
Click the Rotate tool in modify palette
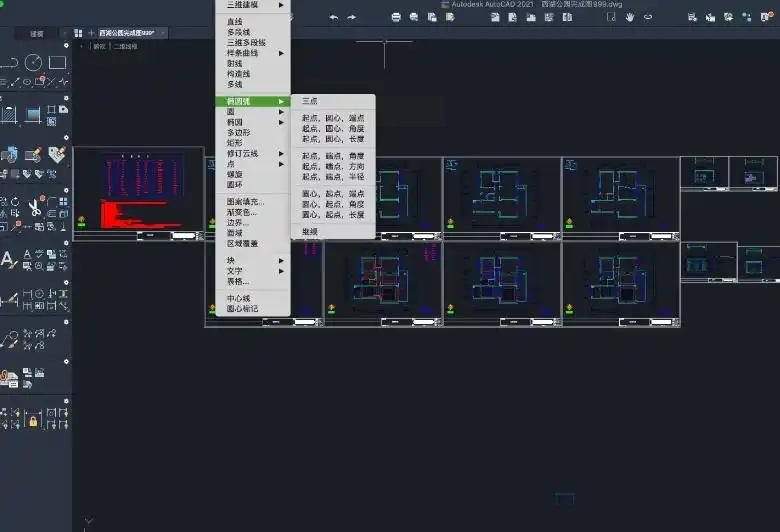[x=15, y=202]
